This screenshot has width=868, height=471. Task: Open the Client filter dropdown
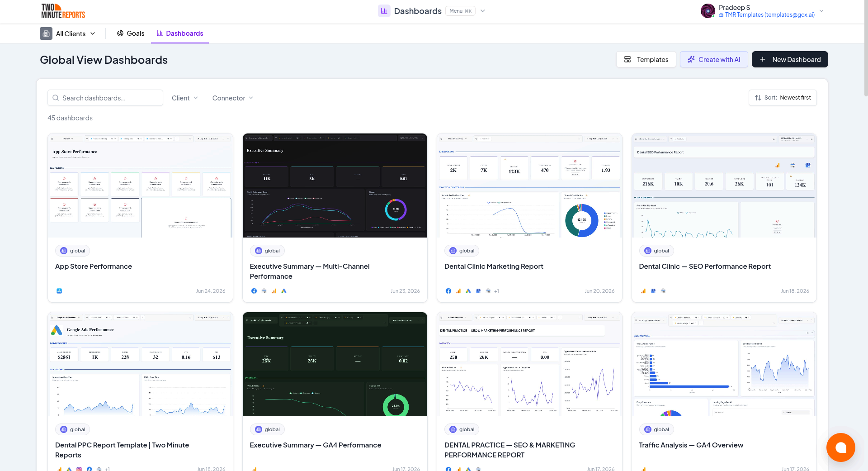point(185,98)
